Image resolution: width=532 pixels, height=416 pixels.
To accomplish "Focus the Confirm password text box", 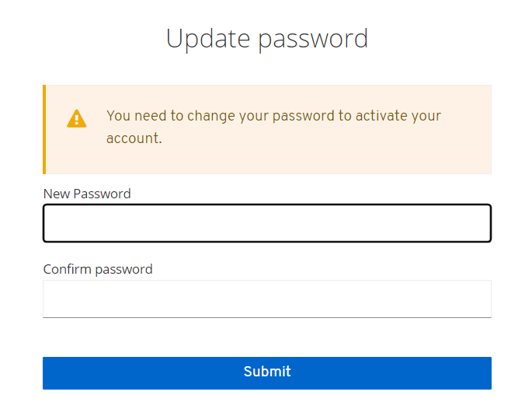I will (266, 299).
